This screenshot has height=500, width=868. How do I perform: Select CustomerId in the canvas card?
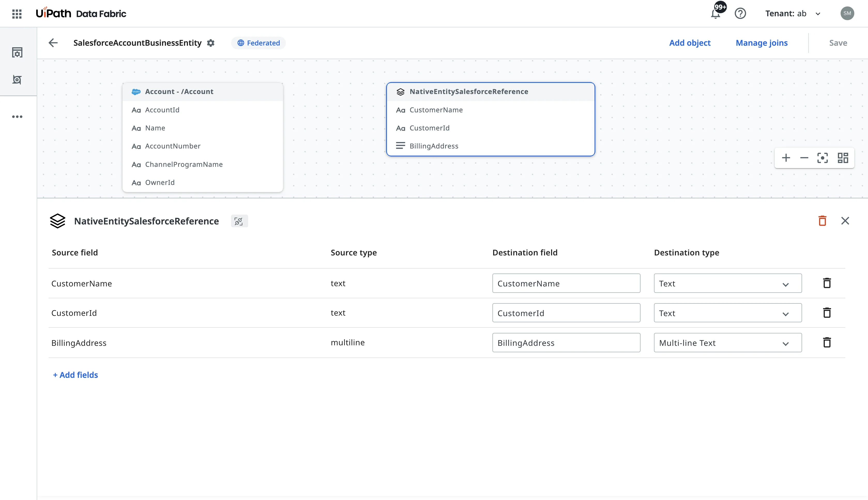click(490, 128)
